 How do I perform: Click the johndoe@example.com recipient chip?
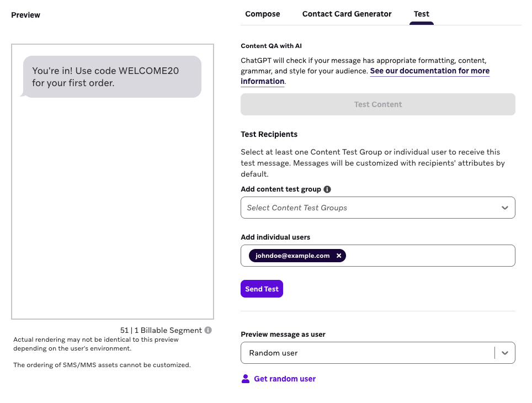[292, 256]
